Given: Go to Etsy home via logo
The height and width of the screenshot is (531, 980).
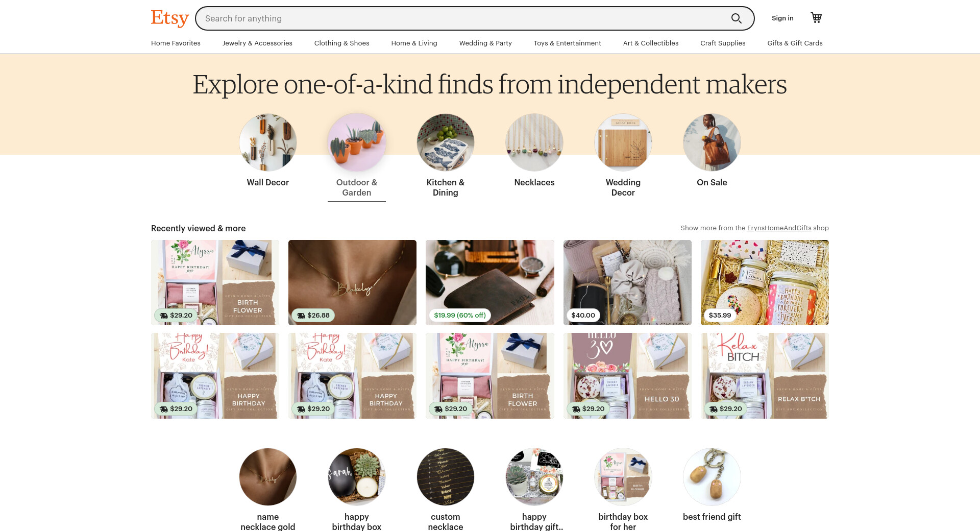Looking at the screenshot, I should (x=170, y=18).
